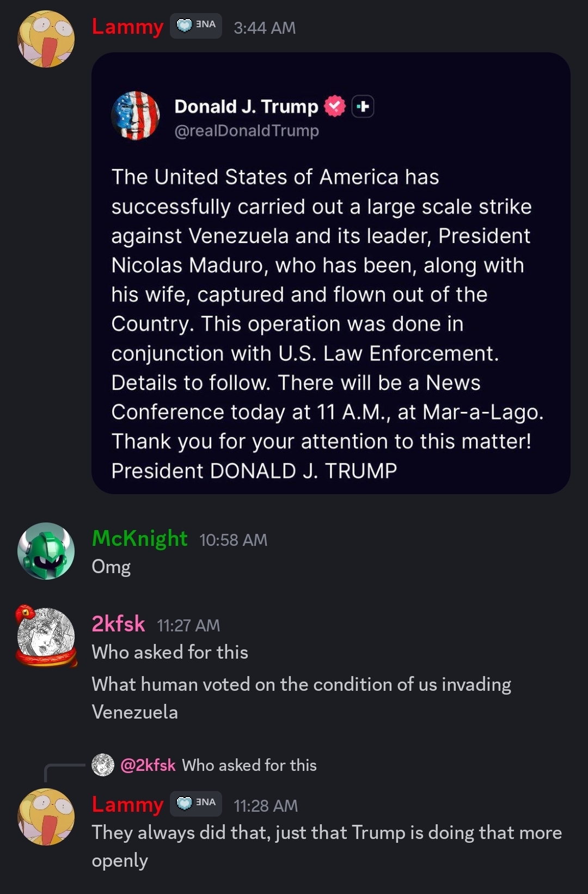Tap the 'What human voted' message from 2kfsk

coord(302,698)
